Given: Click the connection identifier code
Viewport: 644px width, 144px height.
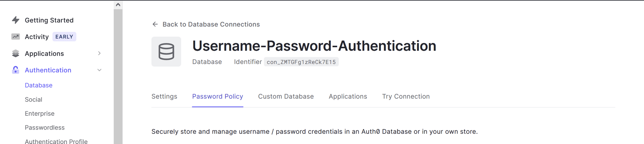Looking at the screenshot, I should [301, 62].
